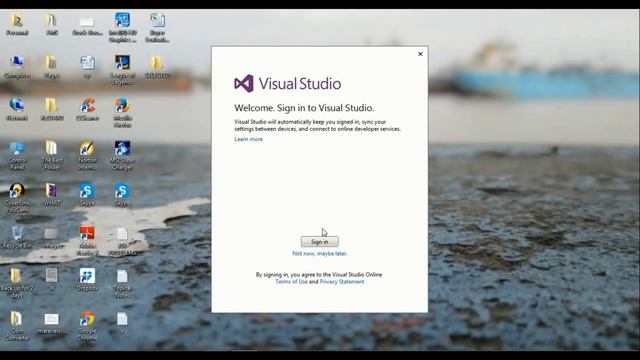Select the League of Legends shortcut
Viewport: 640px width, 360px height.
(x=122, y=70)
